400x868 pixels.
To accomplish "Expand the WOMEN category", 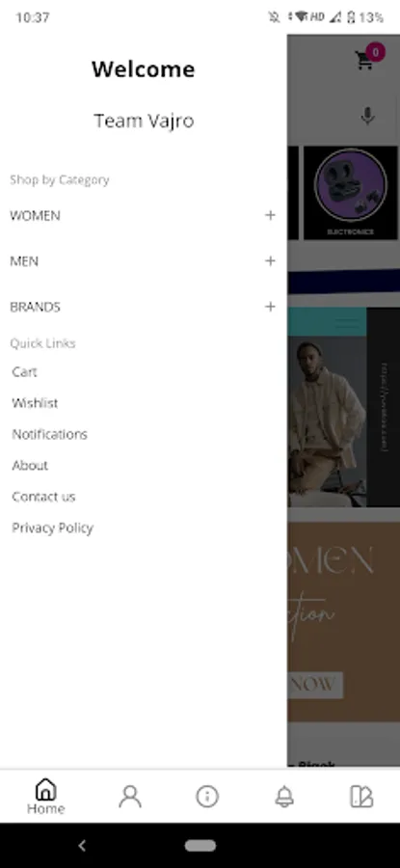I will [x=143, y=215].
